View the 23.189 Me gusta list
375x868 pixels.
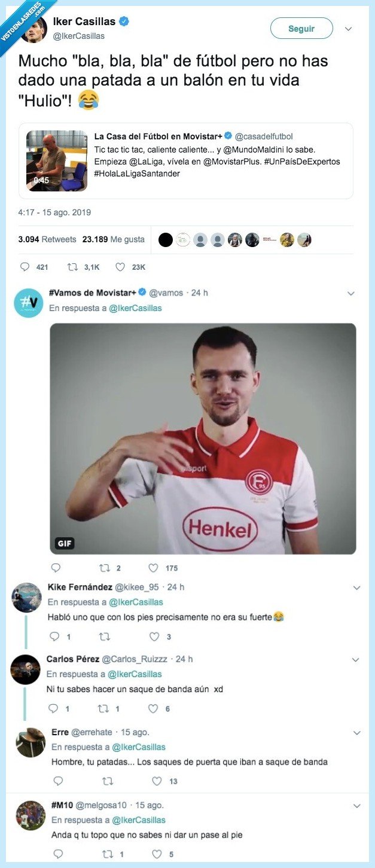(x=113, y=239)
